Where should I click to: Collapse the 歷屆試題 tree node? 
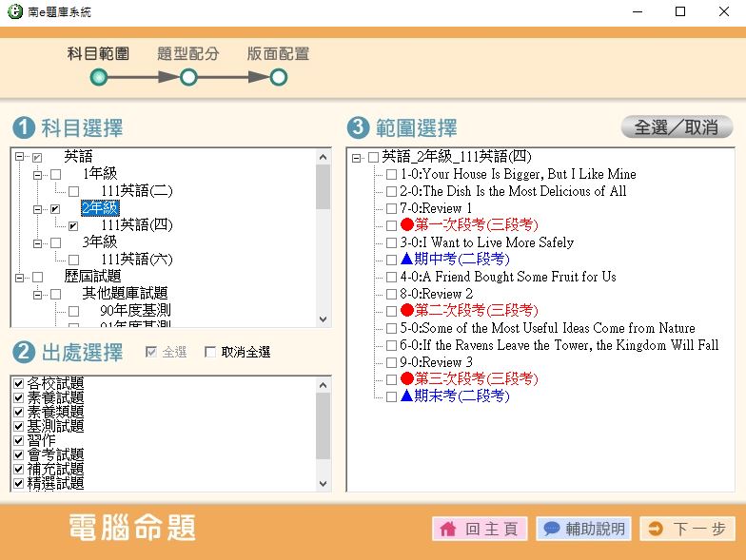(x=19, y=278)
